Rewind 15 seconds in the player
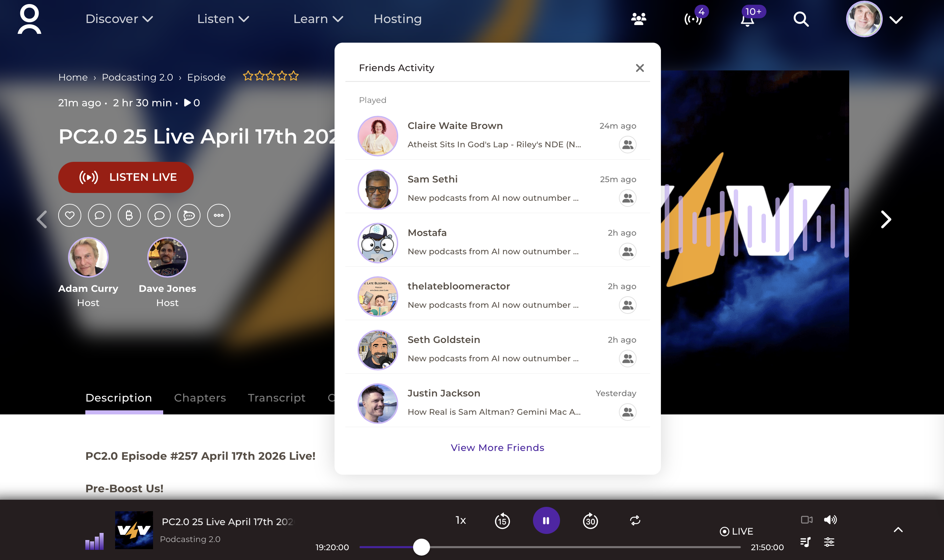The height and width of the screenshot is (560, 944). click(502, 521)
